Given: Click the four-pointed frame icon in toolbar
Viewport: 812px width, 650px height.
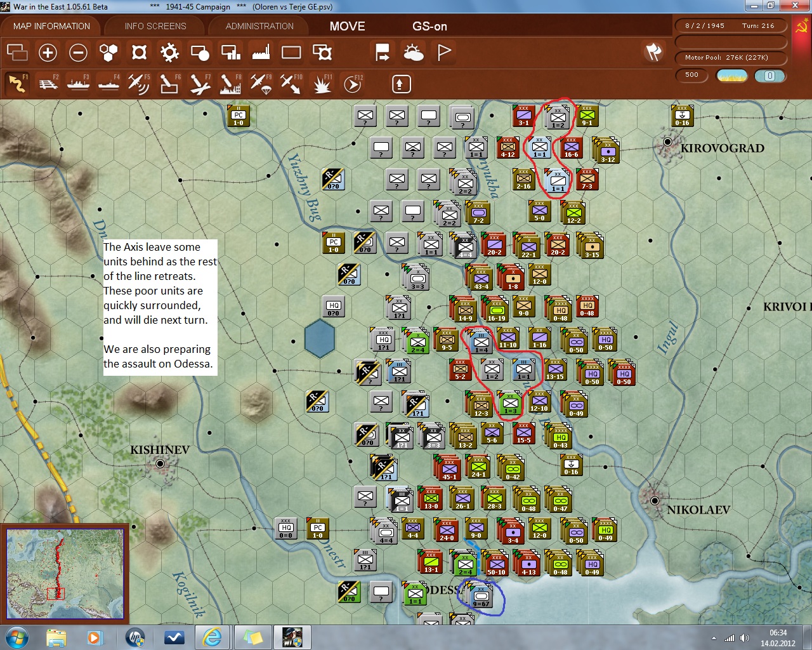Looking at the screenshot, I should [x=139, y=52].
